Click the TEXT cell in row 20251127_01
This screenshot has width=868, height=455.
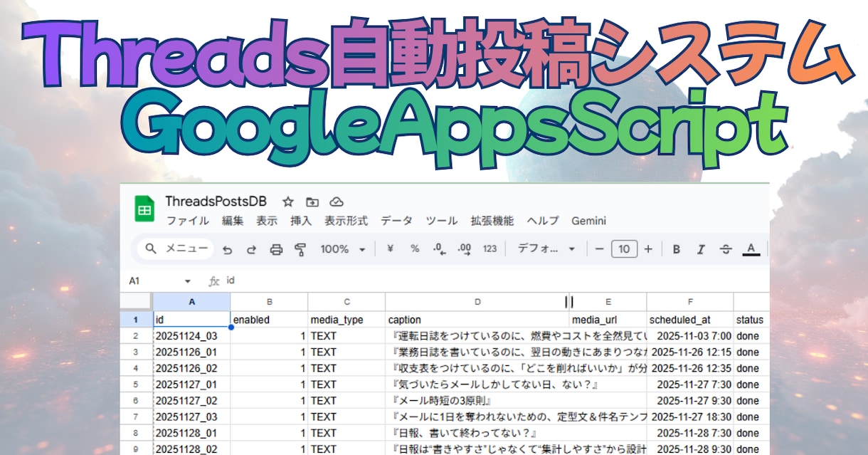click(346, 385)
